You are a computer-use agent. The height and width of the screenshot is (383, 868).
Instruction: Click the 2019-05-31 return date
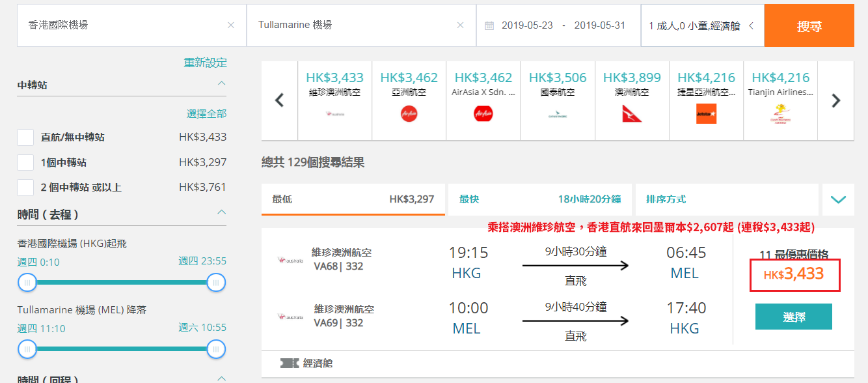coord(600,25)
